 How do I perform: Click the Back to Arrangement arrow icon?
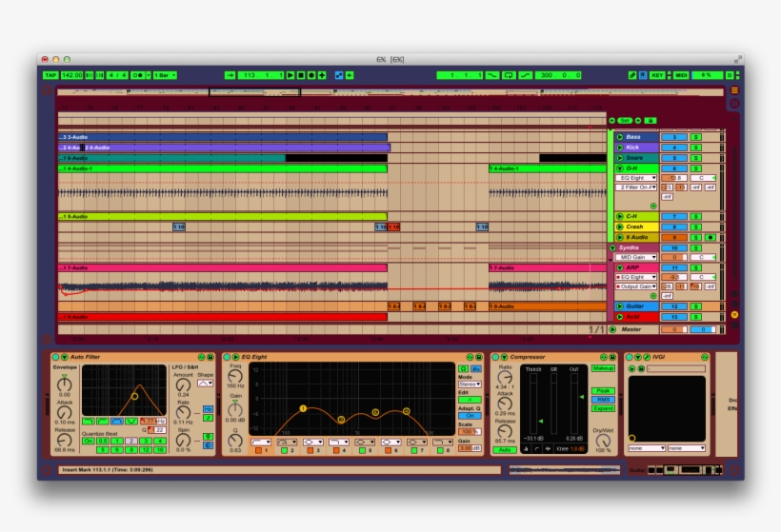(350, 75)
